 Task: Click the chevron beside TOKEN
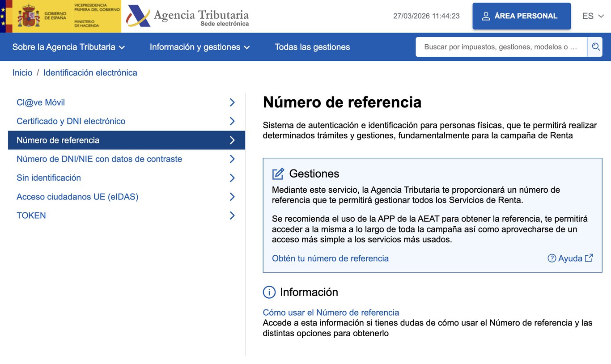pos(232,216)
